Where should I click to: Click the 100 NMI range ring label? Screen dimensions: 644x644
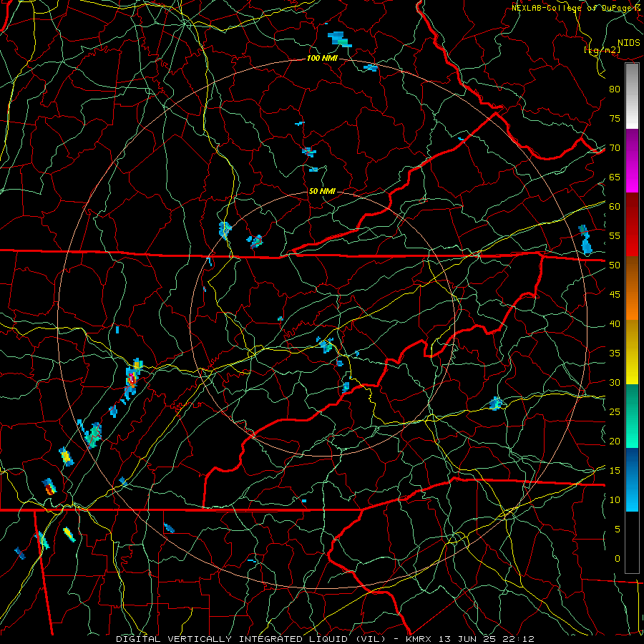(x=322, y=59)
